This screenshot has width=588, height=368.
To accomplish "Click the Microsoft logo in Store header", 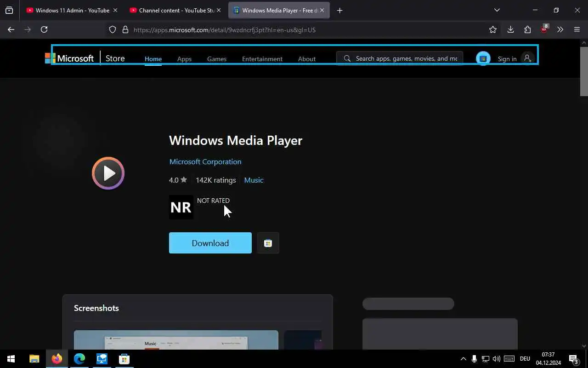I will tap(69, 58).
